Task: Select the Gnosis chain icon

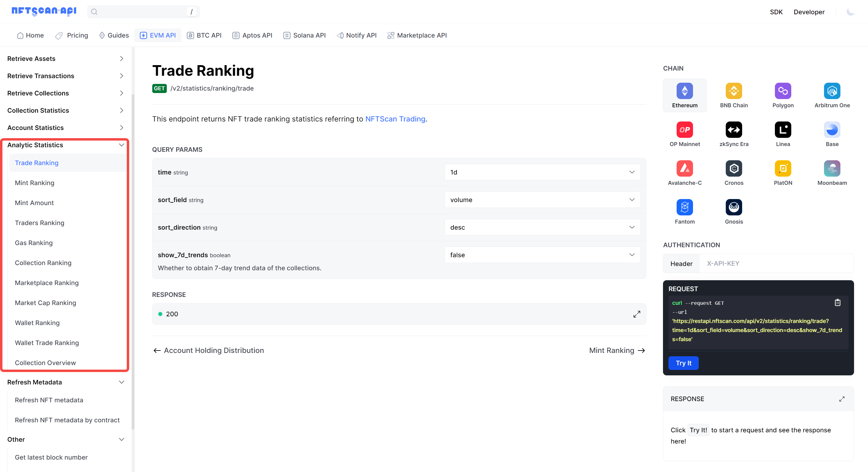Action: point(734,207)
